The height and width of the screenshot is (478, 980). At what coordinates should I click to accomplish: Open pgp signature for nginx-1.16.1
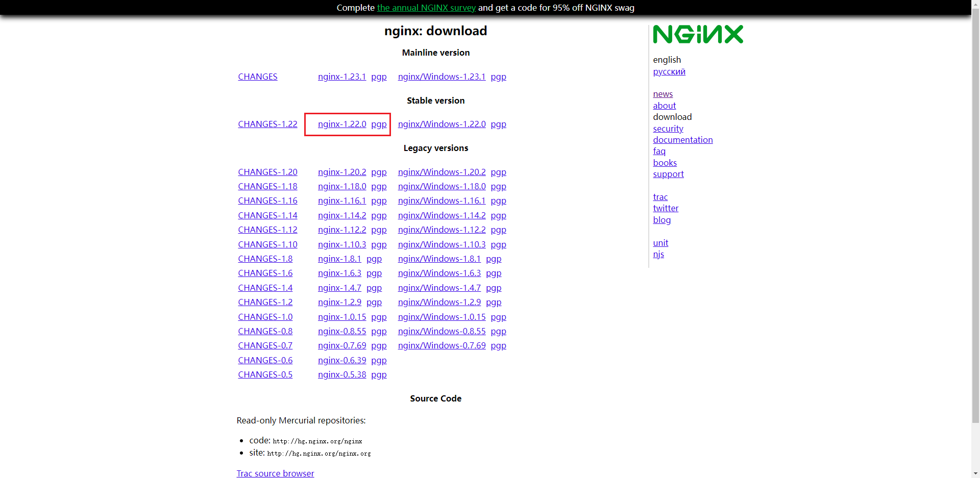point(379,201)
